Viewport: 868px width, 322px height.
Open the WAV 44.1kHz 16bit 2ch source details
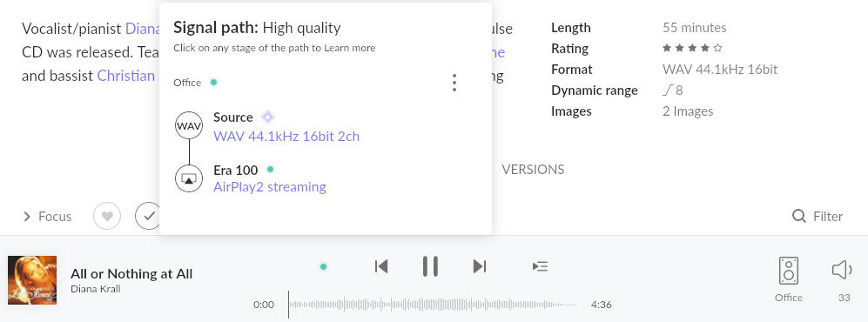coord(286,136)
